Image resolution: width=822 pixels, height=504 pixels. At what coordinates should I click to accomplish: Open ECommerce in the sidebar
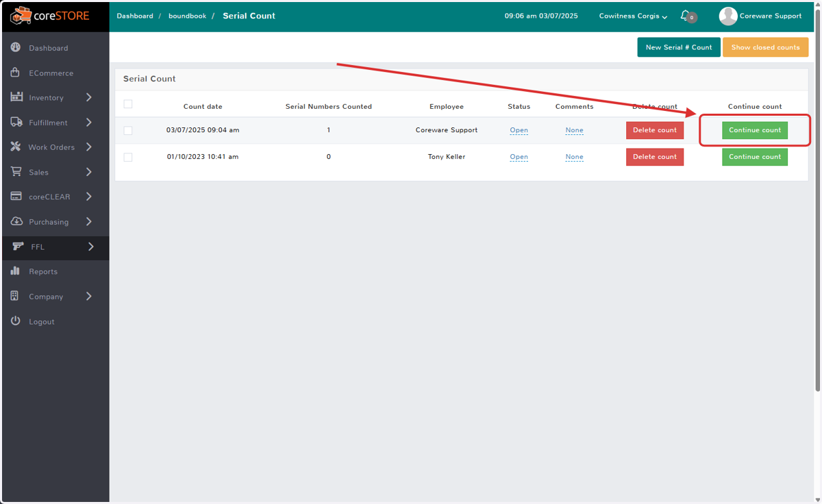51,73
